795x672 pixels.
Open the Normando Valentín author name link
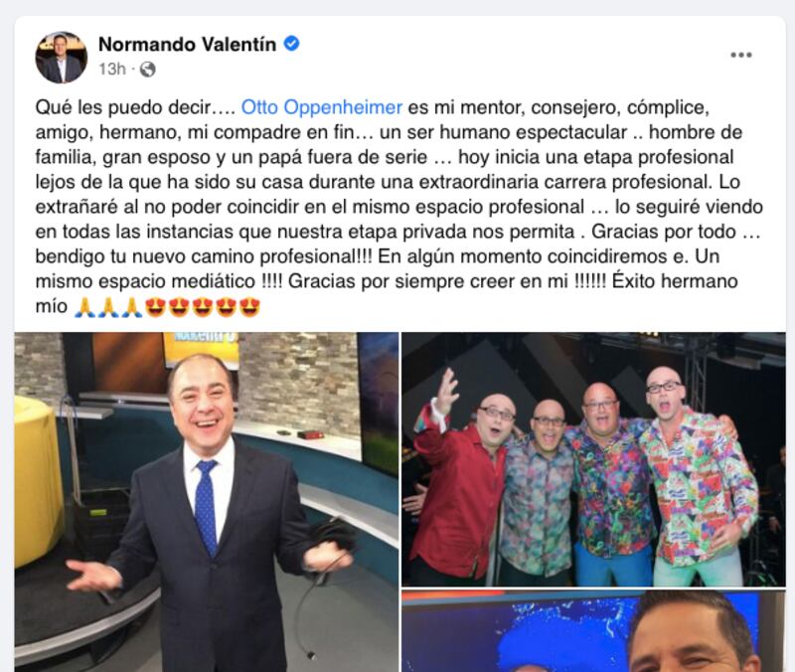coord(187,44)
